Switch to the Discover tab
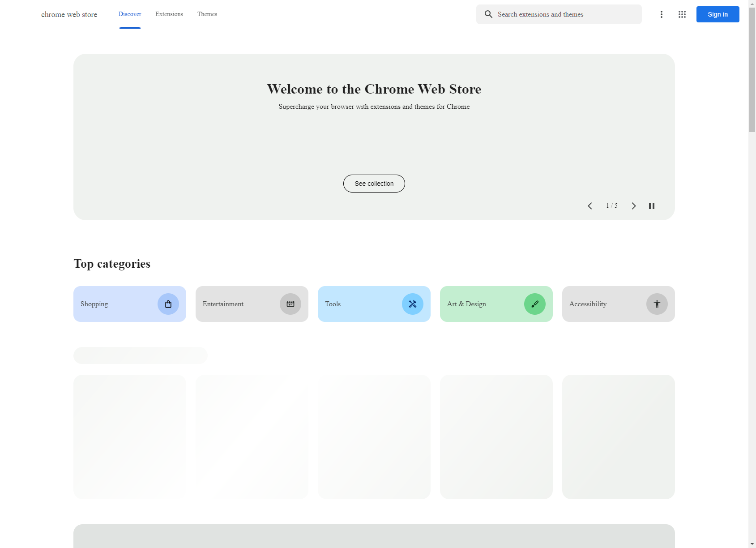The height and width of the screenshot is (548, 756). pos(130,14)
